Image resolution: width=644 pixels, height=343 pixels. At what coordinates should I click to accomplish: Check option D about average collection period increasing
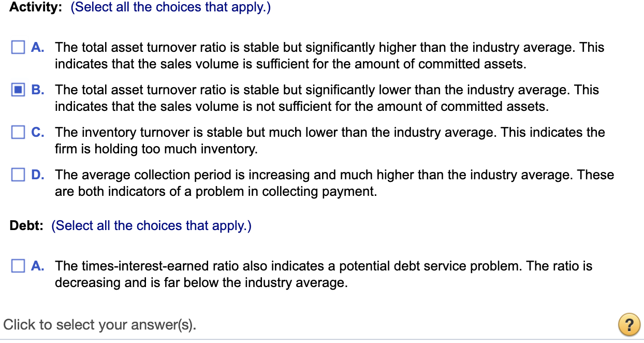(18, 175)
